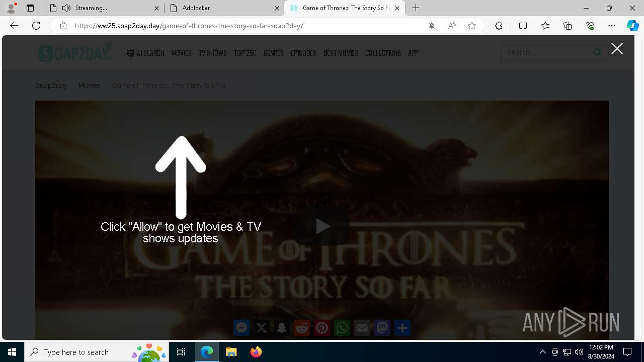Share on Pinterest icon
Viewport: 644px width, 362px height.
(x=322, y=328)
